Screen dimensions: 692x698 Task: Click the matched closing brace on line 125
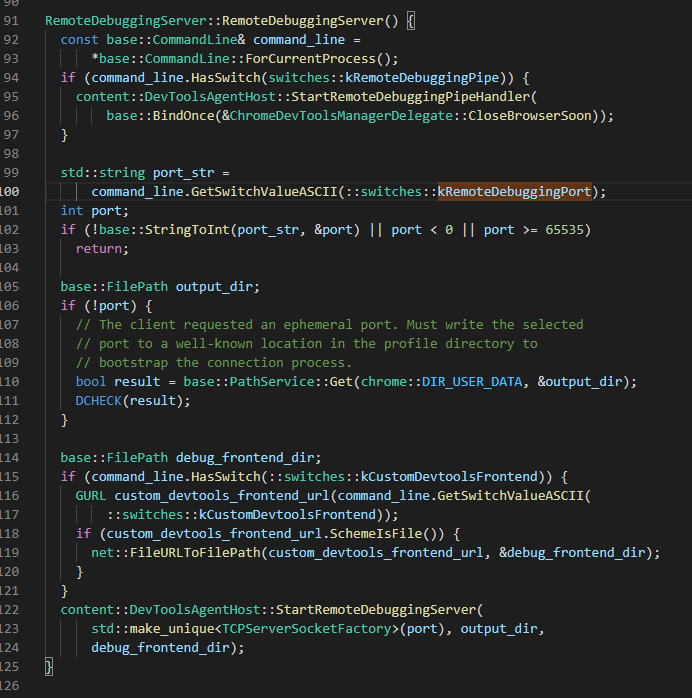[49, 667]
